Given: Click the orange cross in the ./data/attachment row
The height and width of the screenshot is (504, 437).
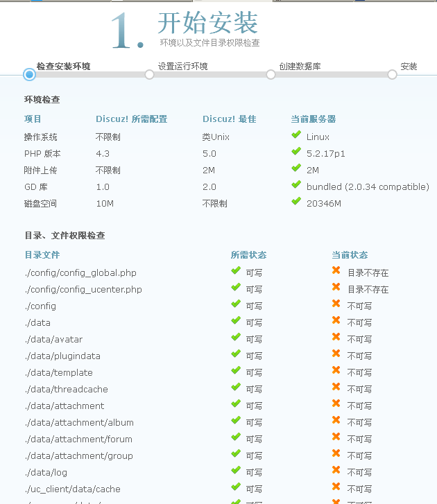Looking at the screenshot, I should pos(336,403).
